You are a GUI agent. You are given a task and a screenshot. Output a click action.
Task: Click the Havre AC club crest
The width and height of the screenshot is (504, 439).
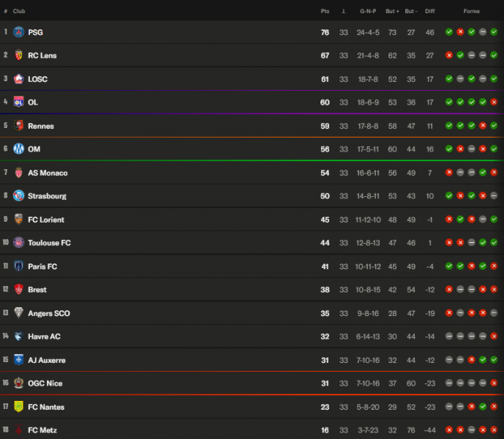pos(18,336)
